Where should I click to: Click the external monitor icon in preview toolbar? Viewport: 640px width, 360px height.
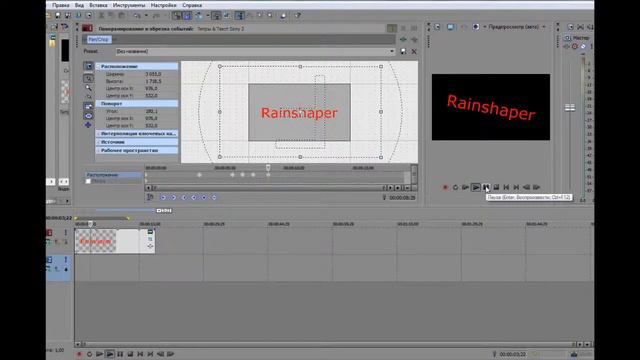[x=450, y=27]
